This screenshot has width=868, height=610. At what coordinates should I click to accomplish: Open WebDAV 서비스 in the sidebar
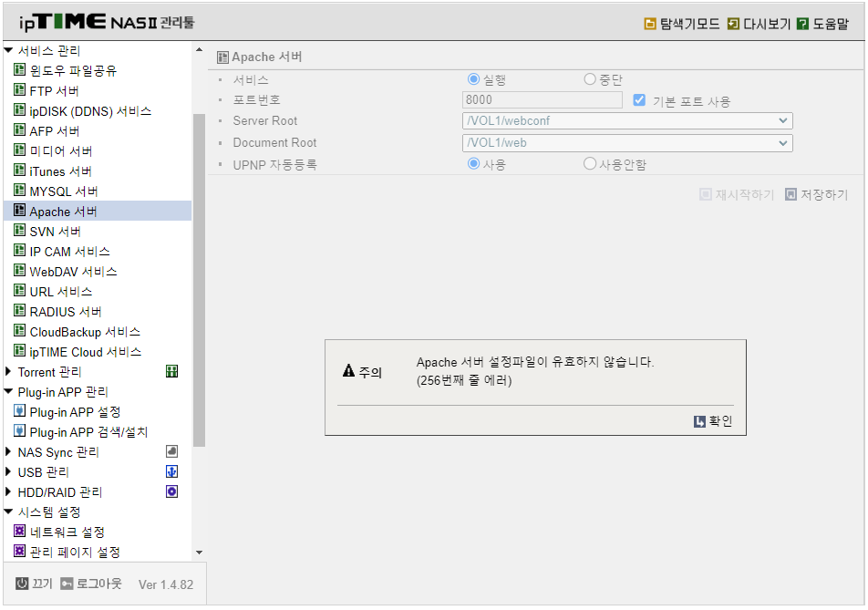pyautogui.click(x=73, y=272)
